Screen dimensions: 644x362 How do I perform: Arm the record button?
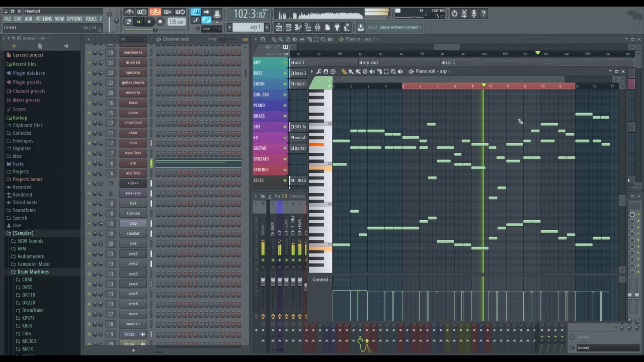[160, 22]
